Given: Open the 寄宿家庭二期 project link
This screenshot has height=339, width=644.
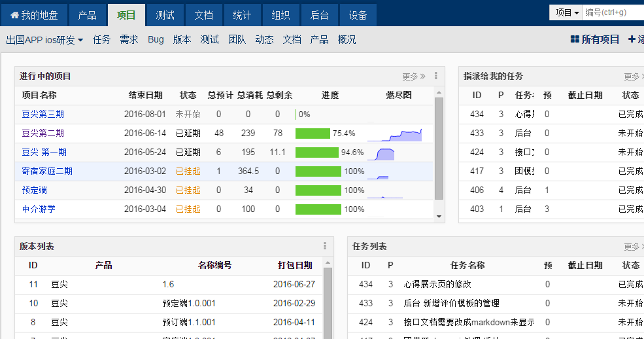Looking at the screenshot, I should click(x=47, y=171).
